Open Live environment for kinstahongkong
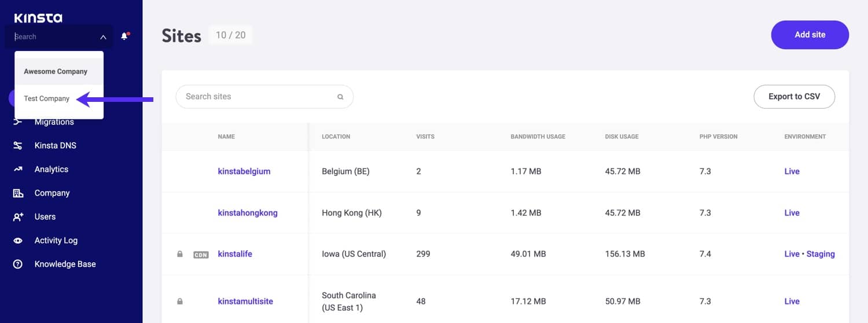The width and height of the screenshot is (868, 323). 792,213
